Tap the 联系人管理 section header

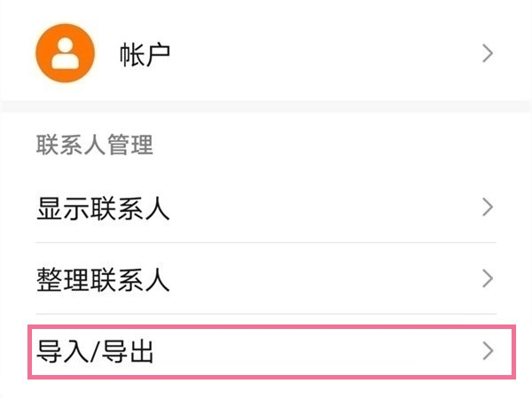[x=95, y=145]
